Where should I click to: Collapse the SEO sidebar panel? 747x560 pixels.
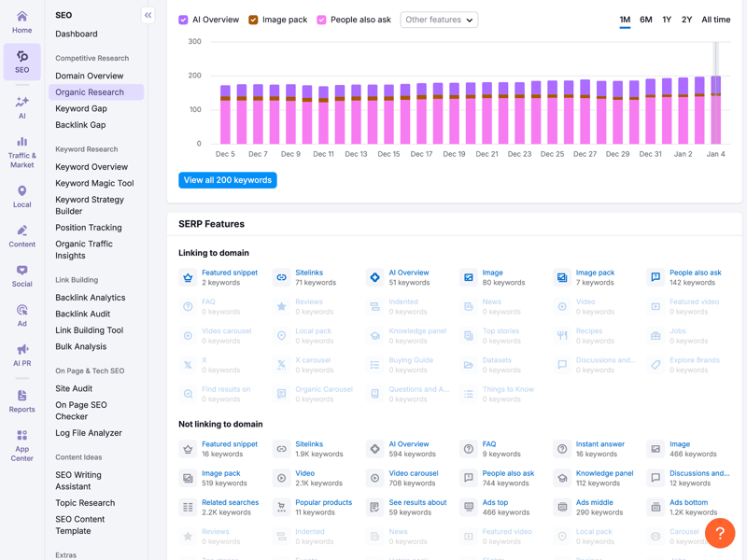point(148,15)
